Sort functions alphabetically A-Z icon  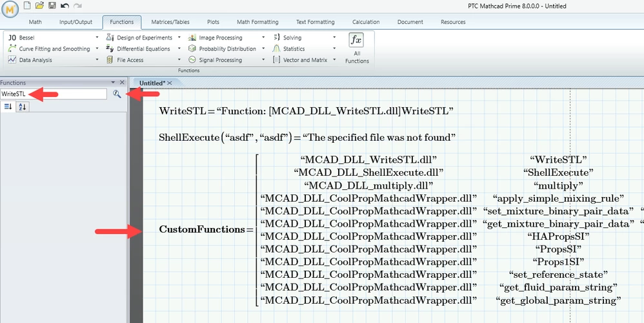(x=22, y=107)
